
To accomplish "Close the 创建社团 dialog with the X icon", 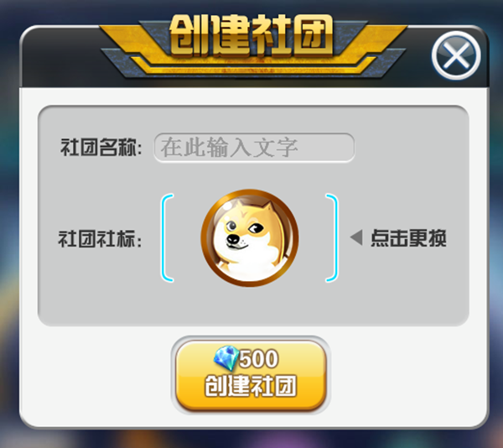I will [456, 55].
